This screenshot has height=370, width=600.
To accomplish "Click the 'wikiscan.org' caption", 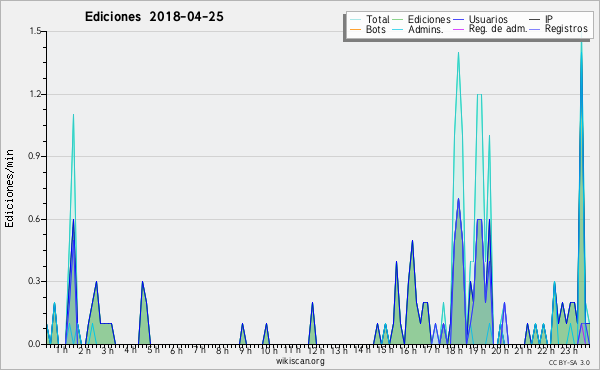I will (300, 361).
